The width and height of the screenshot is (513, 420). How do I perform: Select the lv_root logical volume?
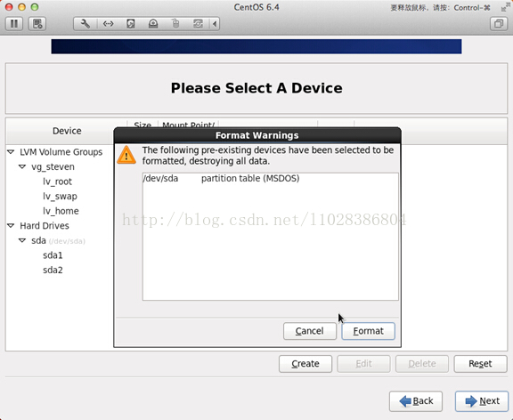(x=57, y=182)
